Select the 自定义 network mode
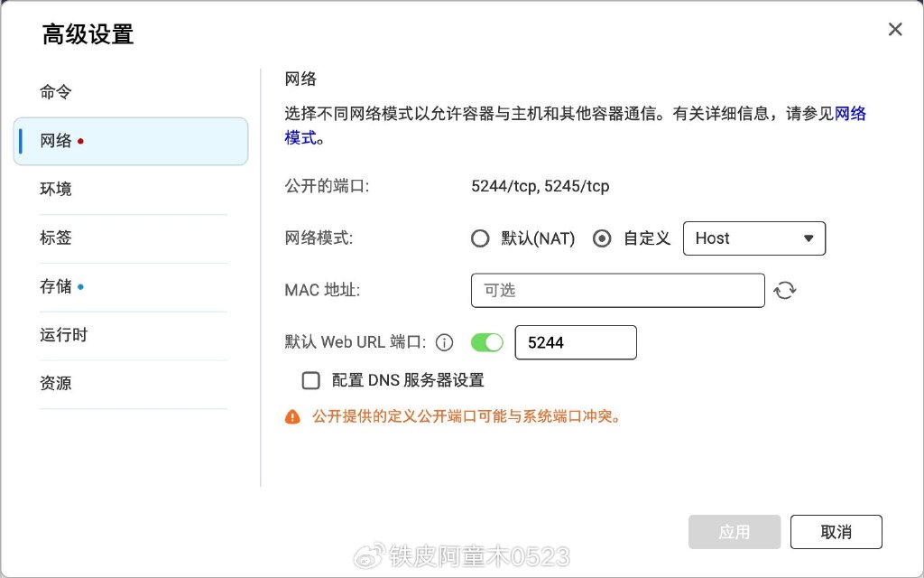This screenshot has height=578, width=924. coord(602,238)
